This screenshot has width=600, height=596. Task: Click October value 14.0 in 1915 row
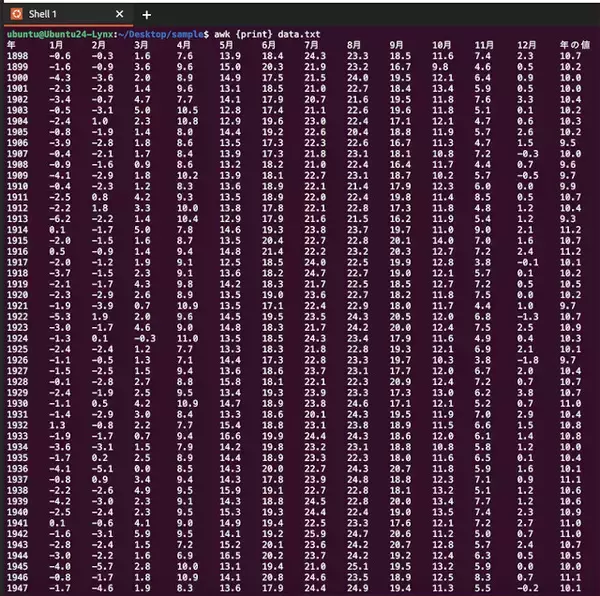click(x=443, y=241)
